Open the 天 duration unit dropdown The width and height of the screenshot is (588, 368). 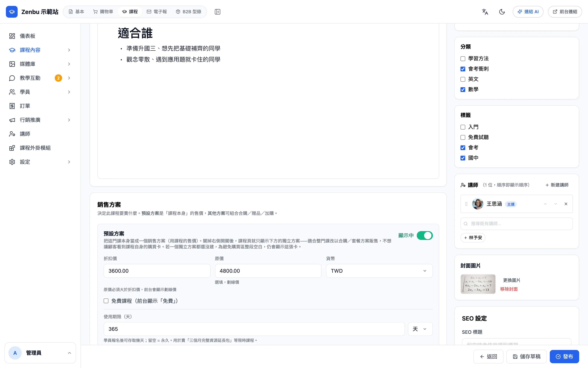click(420, 329)
